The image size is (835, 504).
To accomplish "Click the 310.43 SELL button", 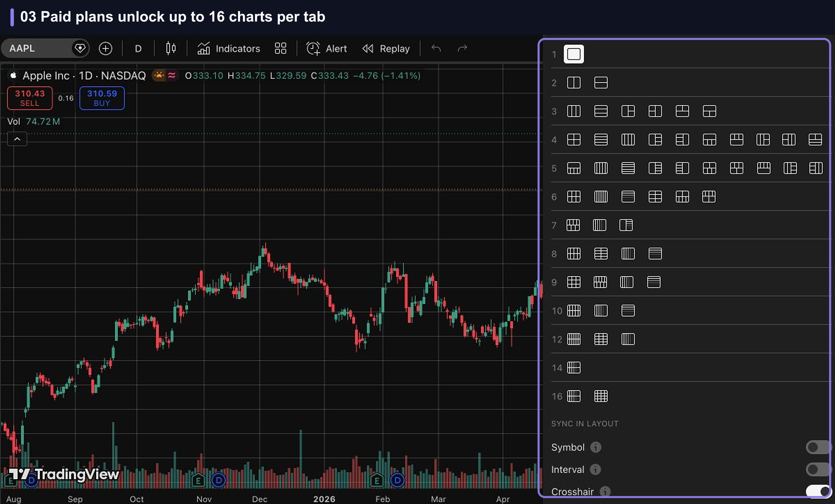I will pyautogui.click(x=30, y=98).
